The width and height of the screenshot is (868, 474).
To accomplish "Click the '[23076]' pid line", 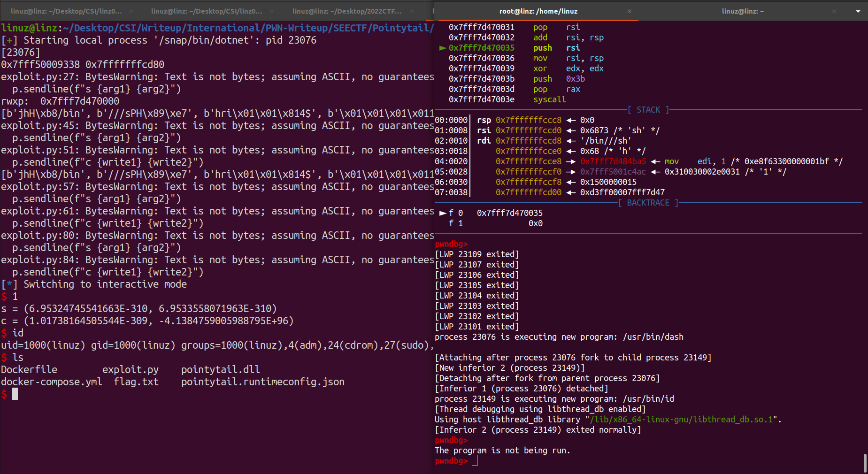I will 21,53.
